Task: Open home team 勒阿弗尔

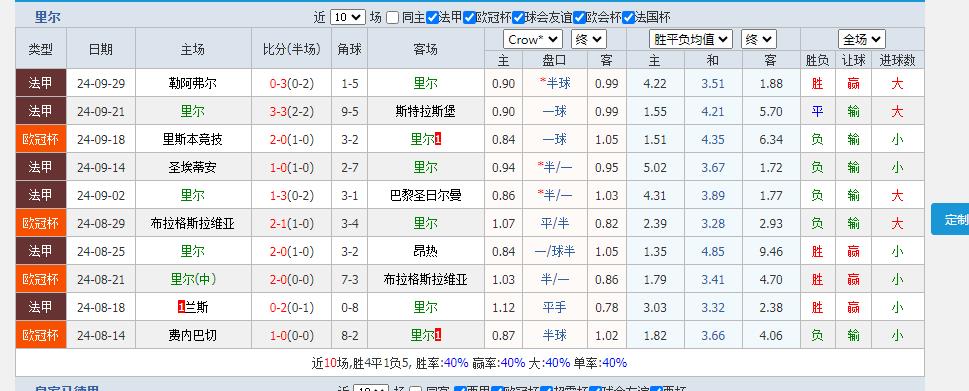Action: coord(193,83)
